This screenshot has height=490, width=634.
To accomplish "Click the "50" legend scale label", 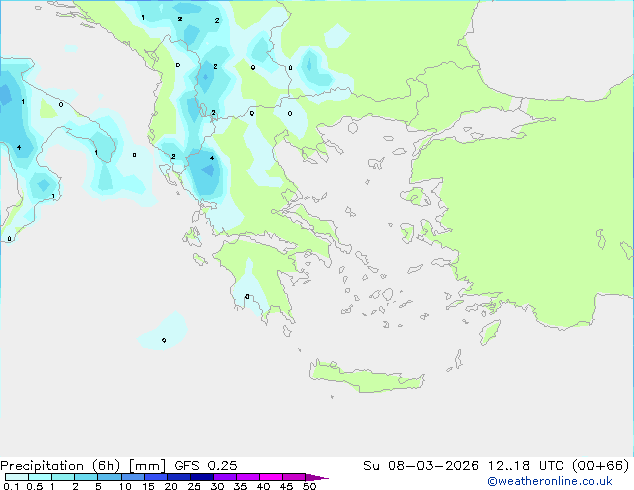I will [309, 486].
